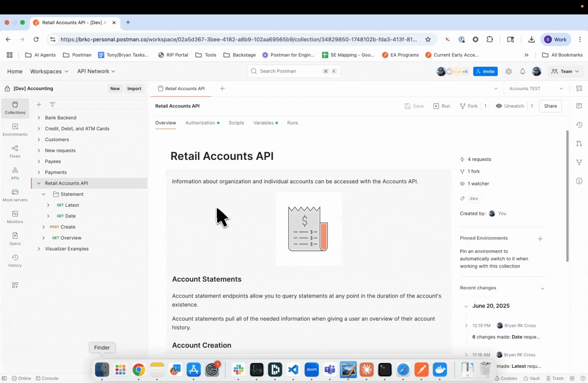The image size is (588, 383).
Task: Unwatch the Retail Accounts API collection
Action: coord(510,106)
